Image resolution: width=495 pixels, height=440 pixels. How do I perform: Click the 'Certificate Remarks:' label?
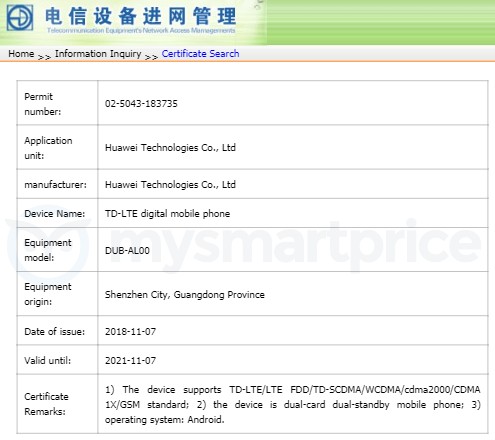(x=46, y=404)
